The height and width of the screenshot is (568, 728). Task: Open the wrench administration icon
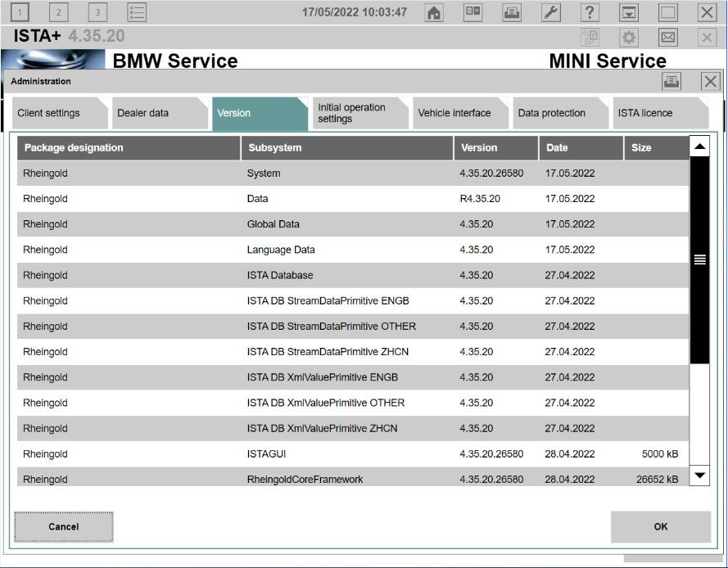tap(551, 12)
